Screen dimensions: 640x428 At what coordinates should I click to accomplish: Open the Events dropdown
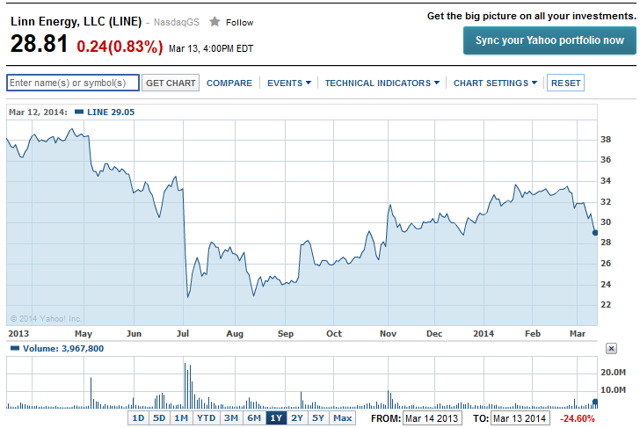289,83
